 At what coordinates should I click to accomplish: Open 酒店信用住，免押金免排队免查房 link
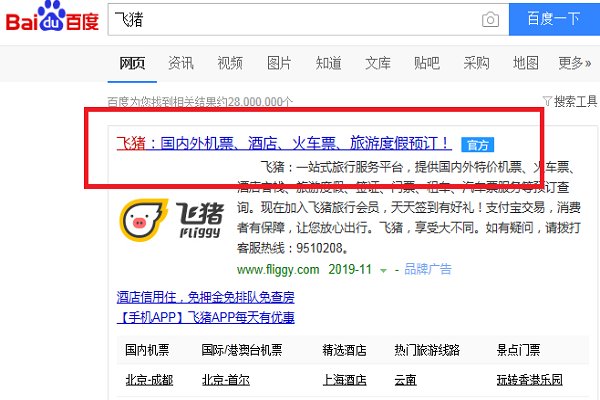click(x=205, y=297)
